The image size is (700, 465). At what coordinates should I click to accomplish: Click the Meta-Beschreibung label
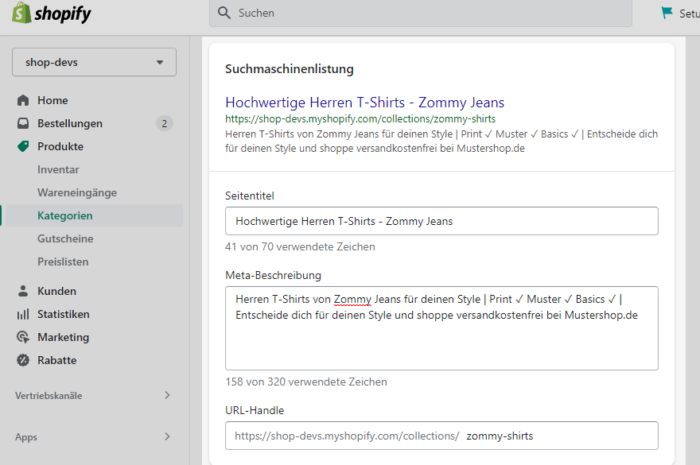click(273, 275)
